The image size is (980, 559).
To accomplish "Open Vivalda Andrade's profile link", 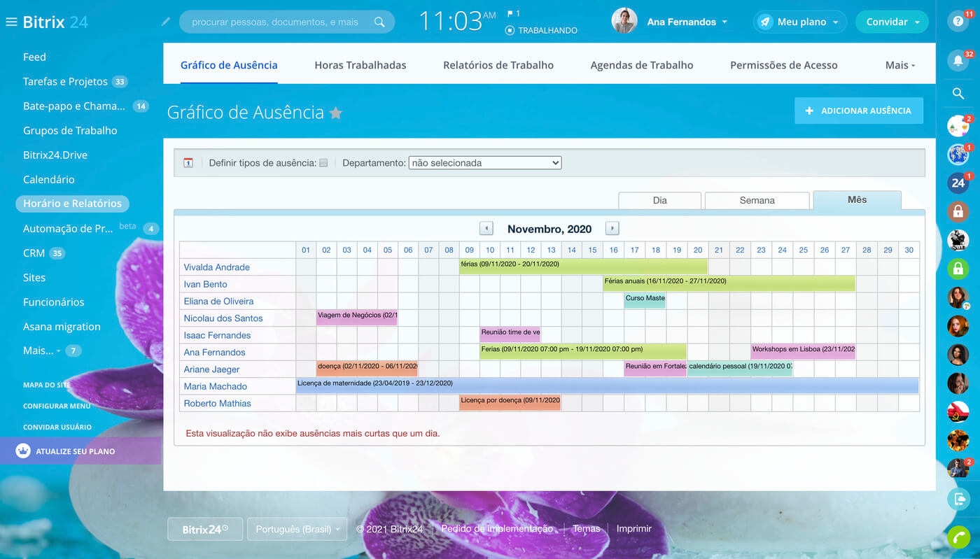I will [216, 267].
